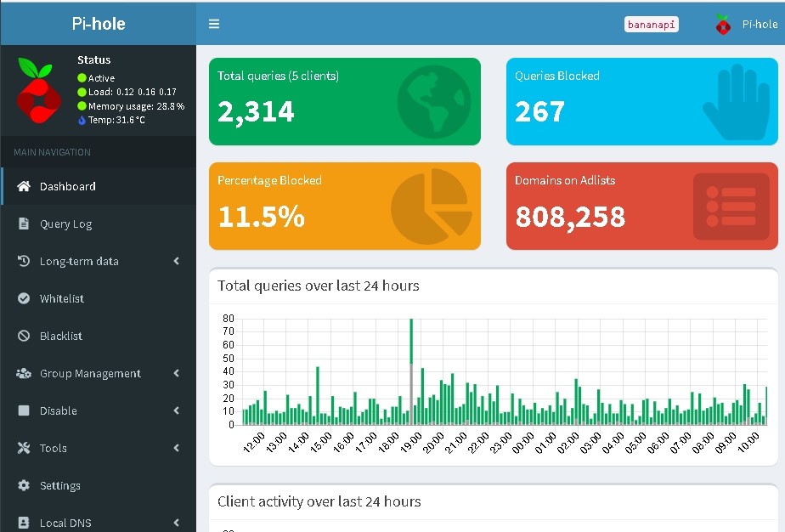The image size is (785, 532).
Task: Toggle the sidebar with the hamburger icon
Action: coord(214,24)
